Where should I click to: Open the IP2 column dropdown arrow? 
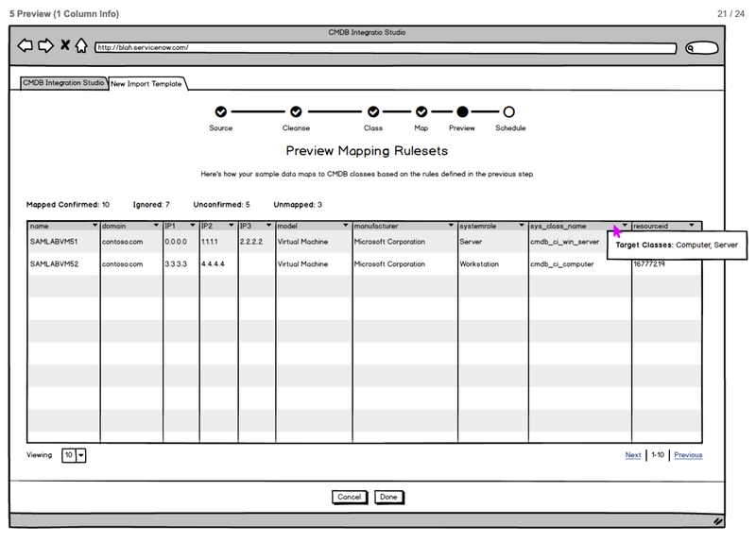(x=232, y=226)
